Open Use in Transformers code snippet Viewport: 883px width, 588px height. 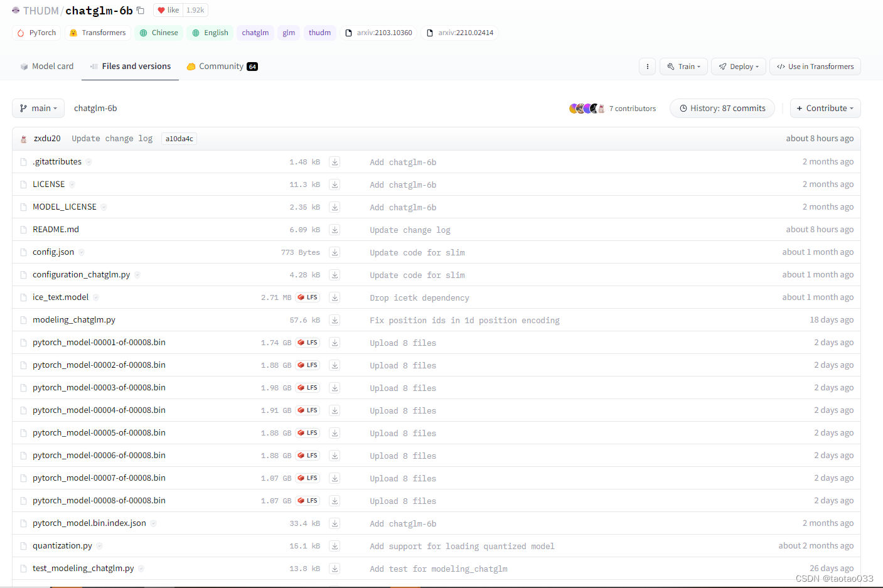pyautogui.click(x=815, y=66)
